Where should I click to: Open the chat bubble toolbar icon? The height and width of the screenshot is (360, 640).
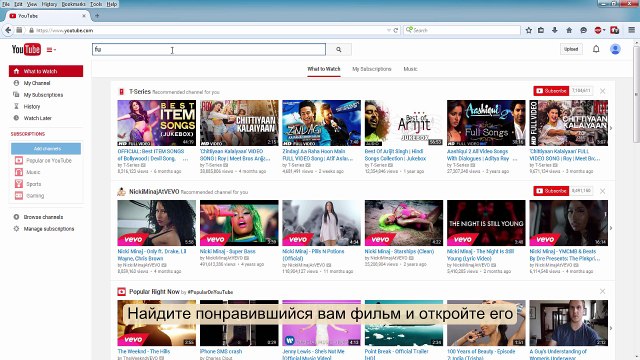pyautogui.click(x=584, y=30)
